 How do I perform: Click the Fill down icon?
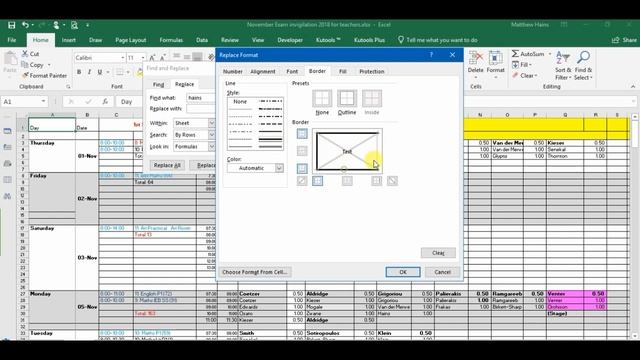click(x=516, y=64)
